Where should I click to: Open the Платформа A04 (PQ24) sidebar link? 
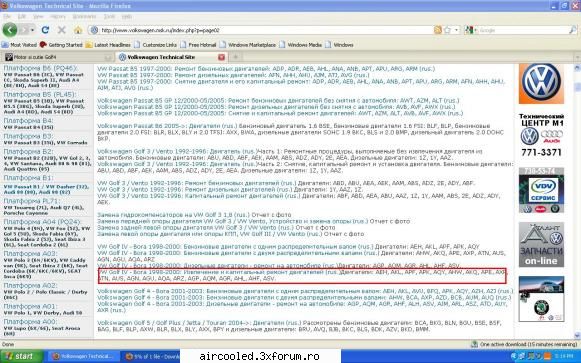(x=42, y=222)
